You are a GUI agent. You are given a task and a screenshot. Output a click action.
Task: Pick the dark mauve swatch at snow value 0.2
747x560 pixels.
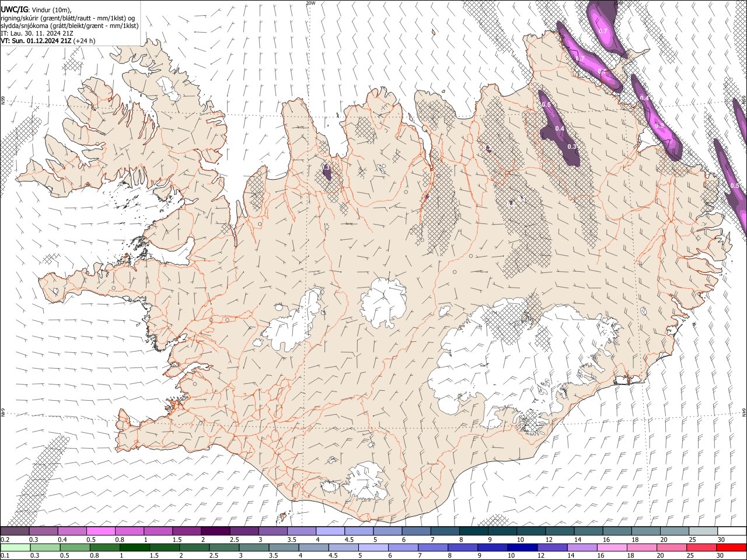click(x=15, y=531)
